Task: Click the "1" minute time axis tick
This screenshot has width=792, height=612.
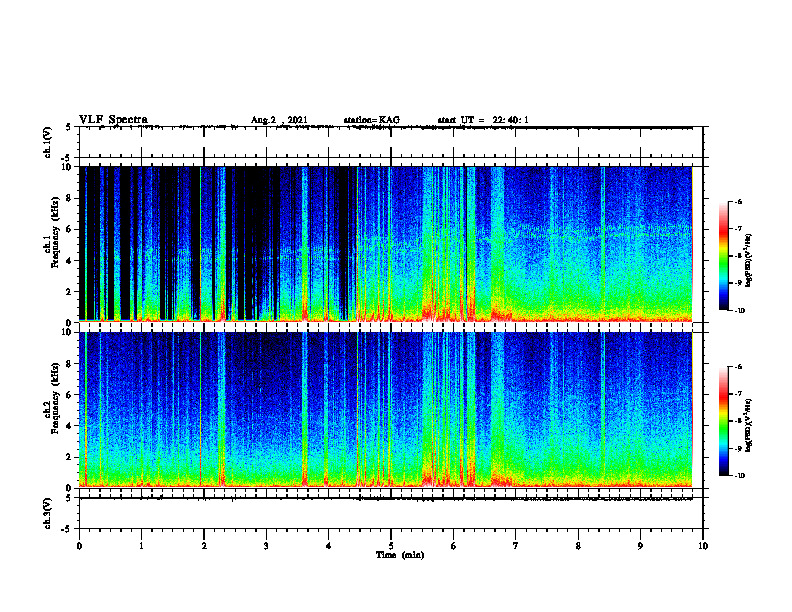Action: pyautogui.click(x=141, y=546)
